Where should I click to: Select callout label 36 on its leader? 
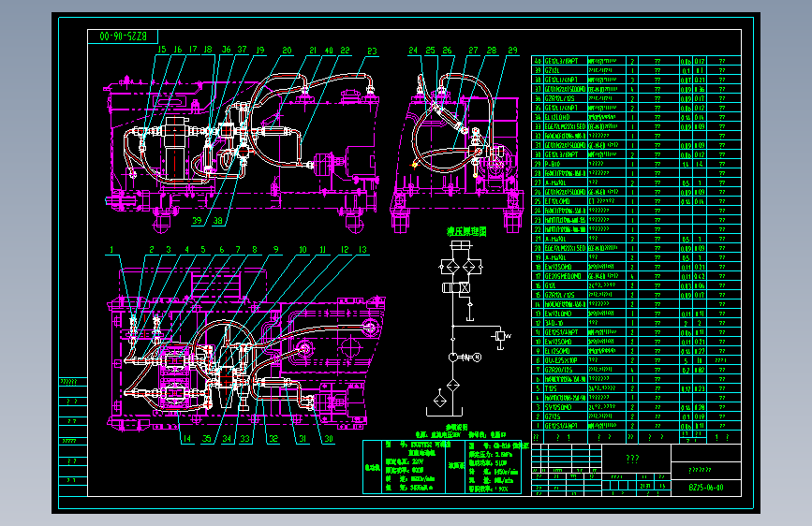[x=227, y=50]
